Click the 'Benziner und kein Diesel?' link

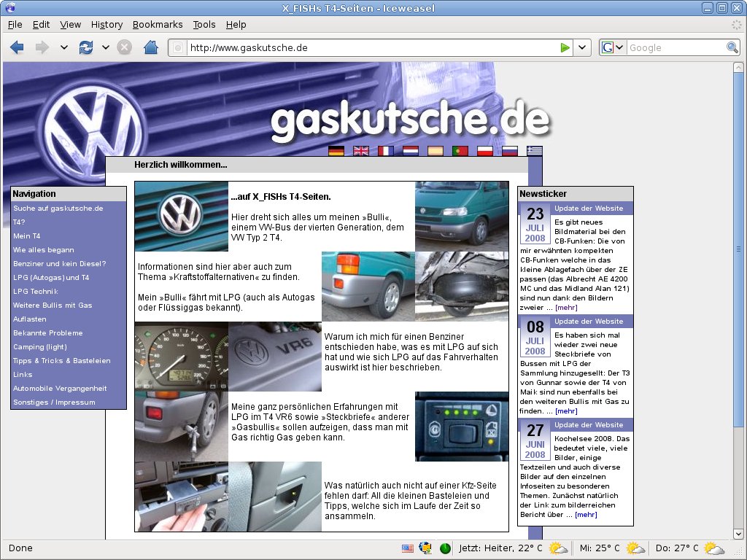[60, 263]
